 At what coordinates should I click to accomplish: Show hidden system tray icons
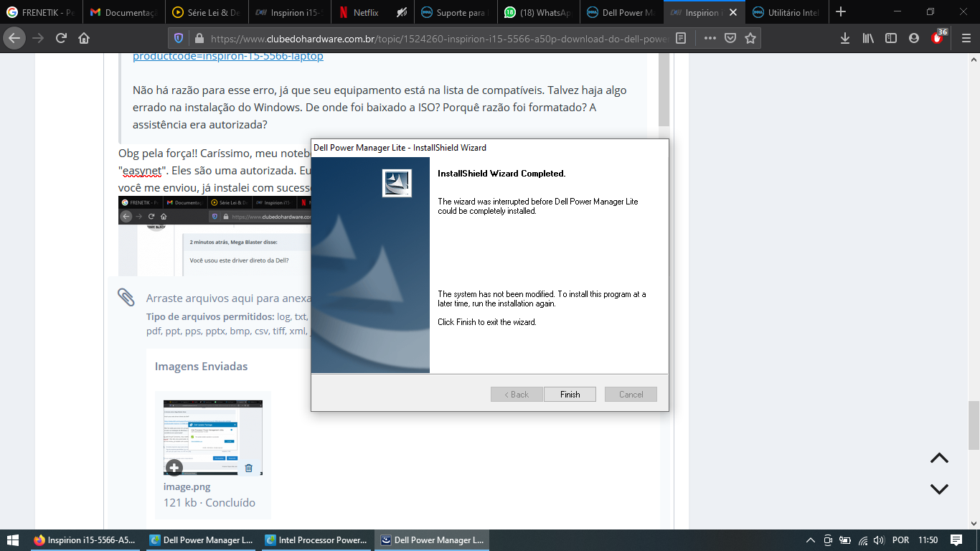pyautogui.click(x=811, y=540)
